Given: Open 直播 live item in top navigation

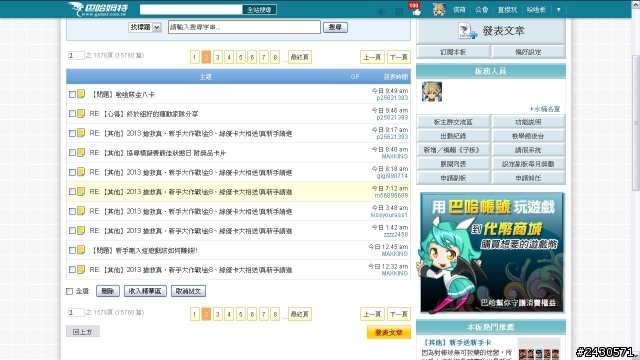Looking at the screenshot, I should point(507,9).
